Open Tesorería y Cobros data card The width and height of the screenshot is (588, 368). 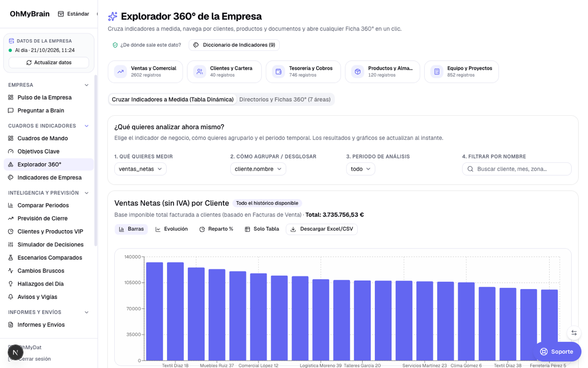[303, 72]
